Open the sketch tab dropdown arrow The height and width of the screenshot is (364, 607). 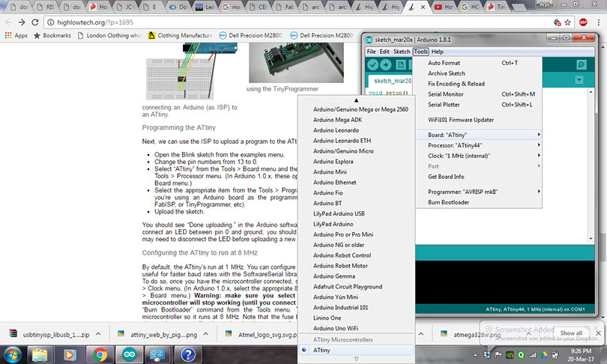pyautogui.click(x=579, y=80)
